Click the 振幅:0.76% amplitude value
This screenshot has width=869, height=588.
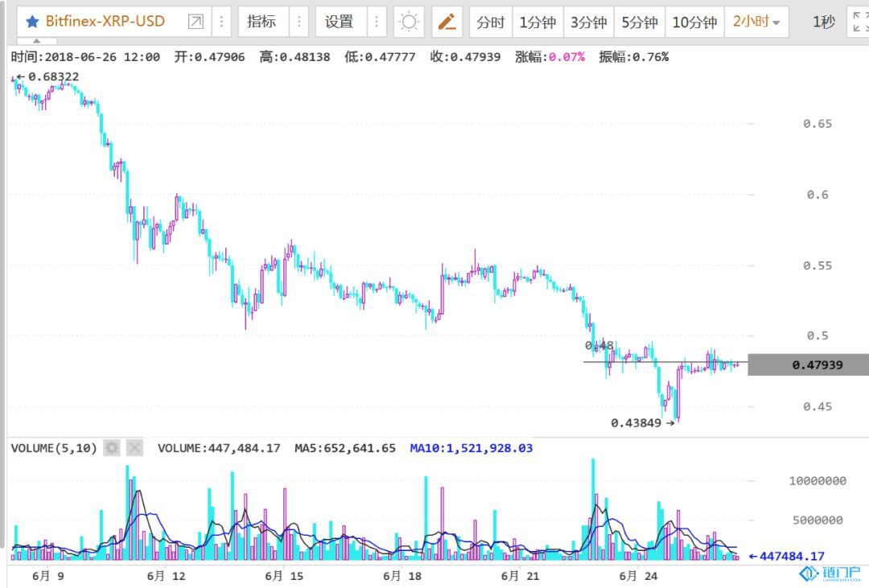[x=633, y=56]
